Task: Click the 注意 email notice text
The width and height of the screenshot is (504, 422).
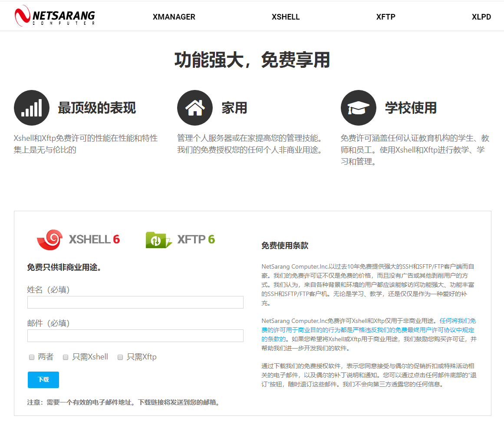Action: pos(124,402)
